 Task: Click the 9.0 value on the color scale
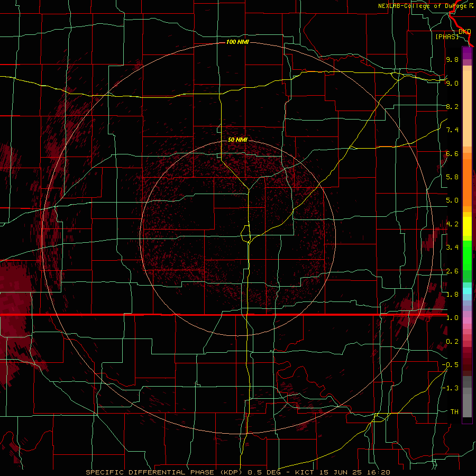(452, 83)
